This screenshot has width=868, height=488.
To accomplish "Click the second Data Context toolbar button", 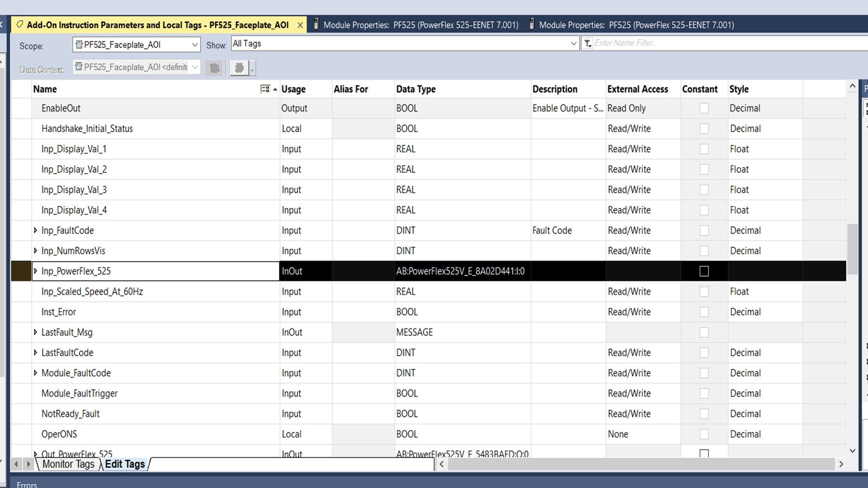I will 239,68.
